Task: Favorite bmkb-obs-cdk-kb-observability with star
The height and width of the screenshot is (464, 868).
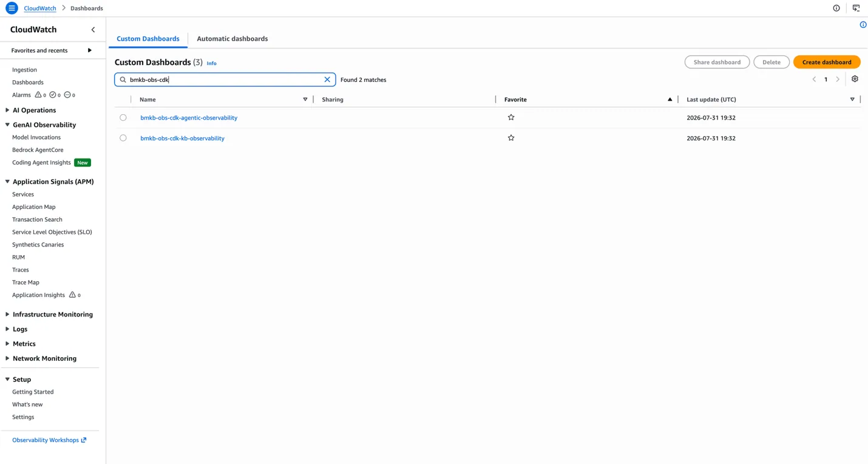Action: (x=511, y=138)
